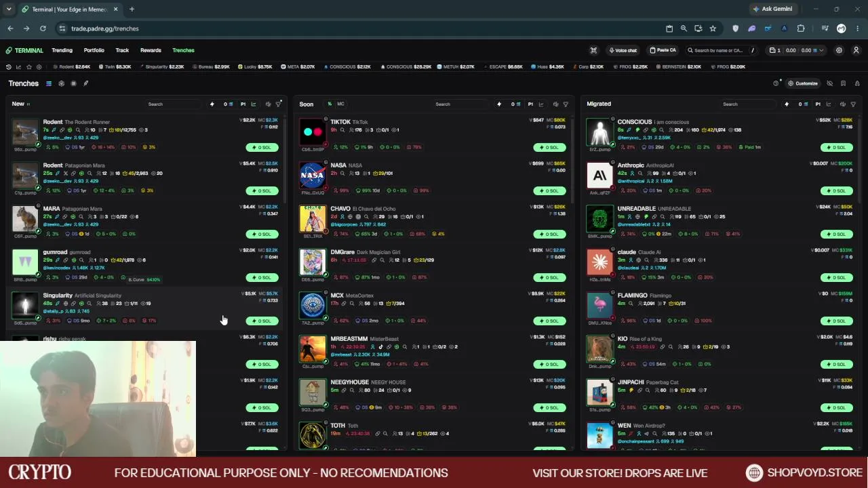Toggle the % option in Soon column
The width and height of the screenshot is (868, 488).
click(x=330, y=104)
